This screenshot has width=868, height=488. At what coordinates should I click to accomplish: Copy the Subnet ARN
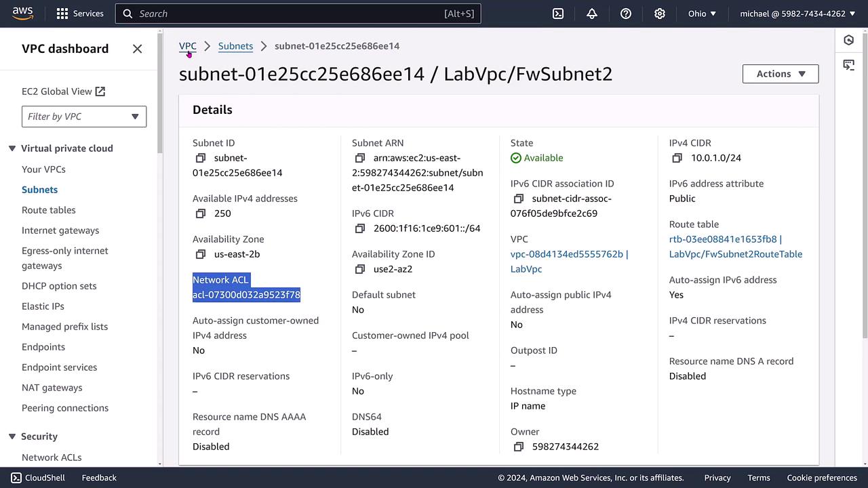tap(360, 158)
